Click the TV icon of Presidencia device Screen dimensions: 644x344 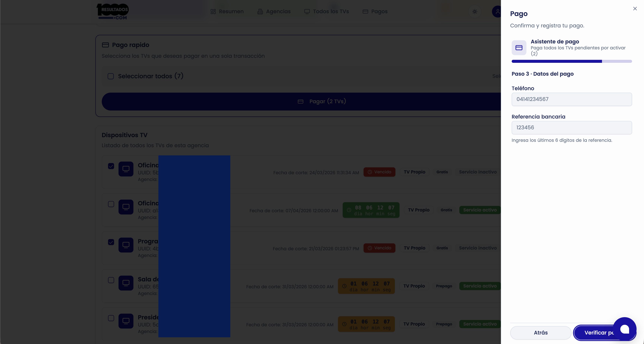point(126,321)
